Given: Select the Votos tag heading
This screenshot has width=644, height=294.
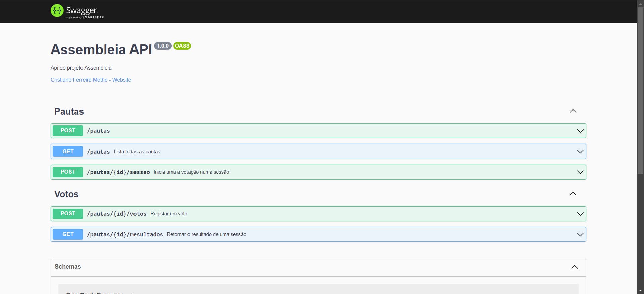Looking at the screenshot, I should coord(66,194).
